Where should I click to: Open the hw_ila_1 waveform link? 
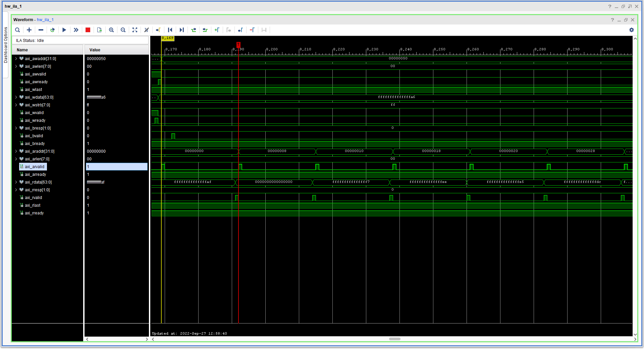tap(45, 20)
